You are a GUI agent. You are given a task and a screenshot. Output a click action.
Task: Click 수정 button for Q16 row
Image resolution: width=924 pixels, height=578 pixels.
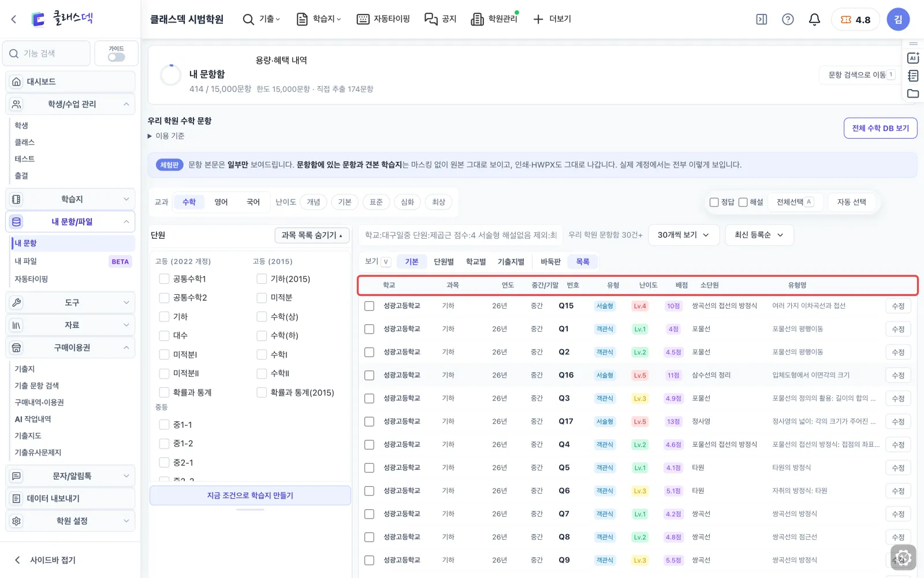click(898, 376)
